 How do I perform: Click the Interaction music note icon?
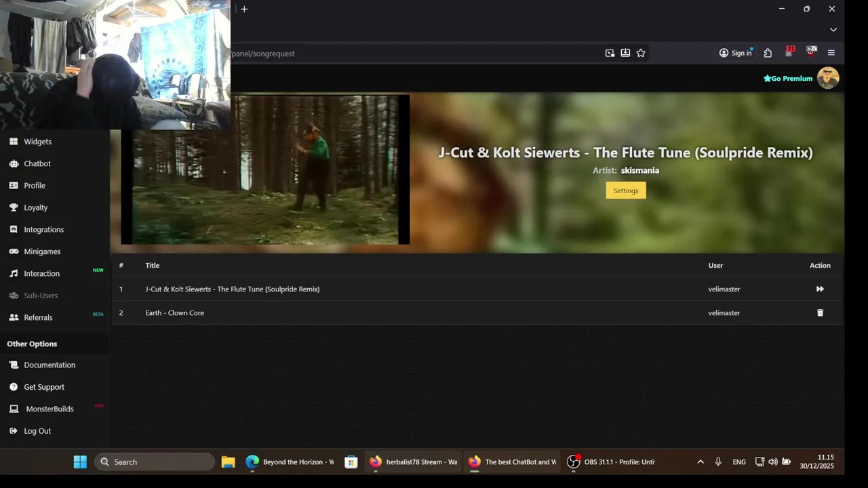coord(14,273)
